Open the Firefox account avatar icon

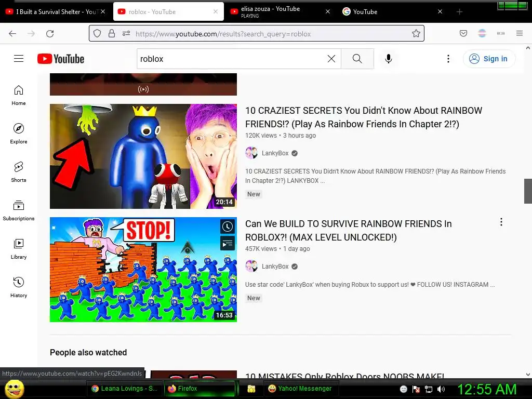[x=482, y=33]
